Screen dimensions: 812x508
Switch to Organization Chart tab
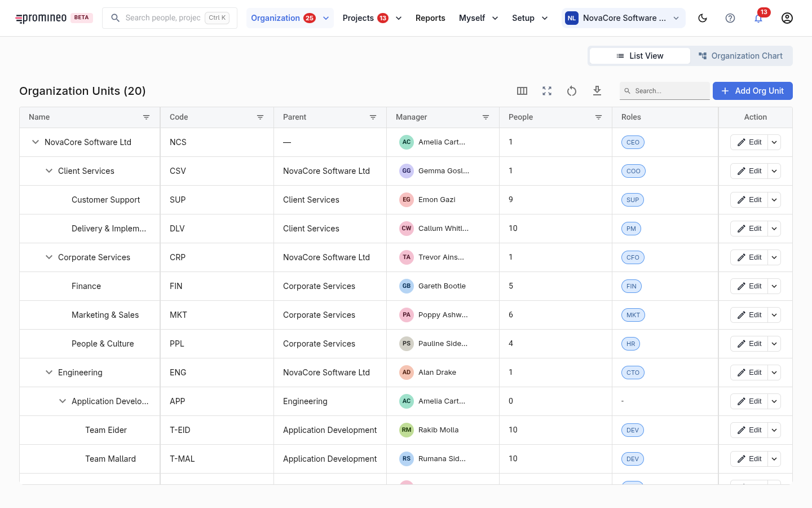click(x=741, y=56)
